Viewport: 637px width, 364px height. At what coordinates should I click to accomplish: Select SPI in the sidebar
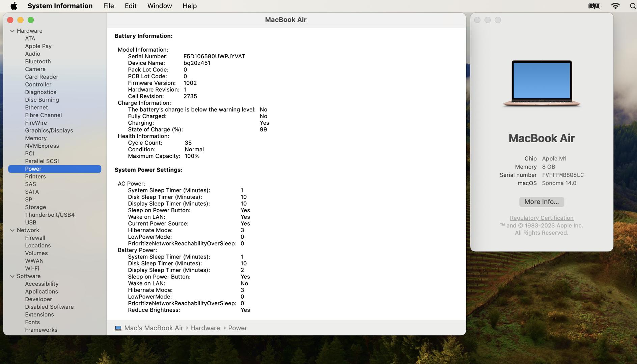[29, 200]
